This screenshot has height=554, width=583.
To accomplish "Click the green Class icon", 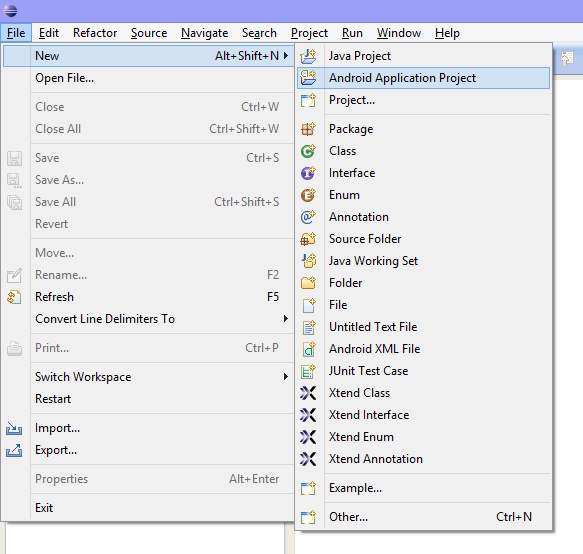I will 308,151.
